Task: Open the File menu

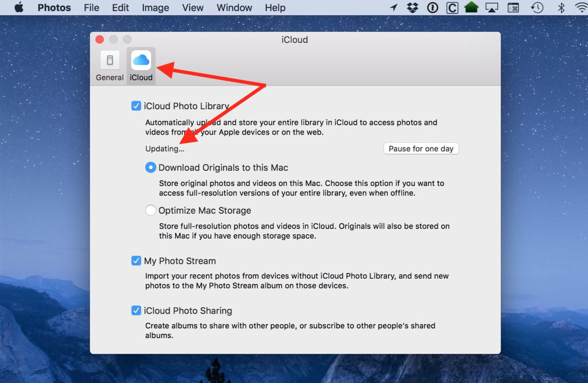Action: click(x=91, y=8)
